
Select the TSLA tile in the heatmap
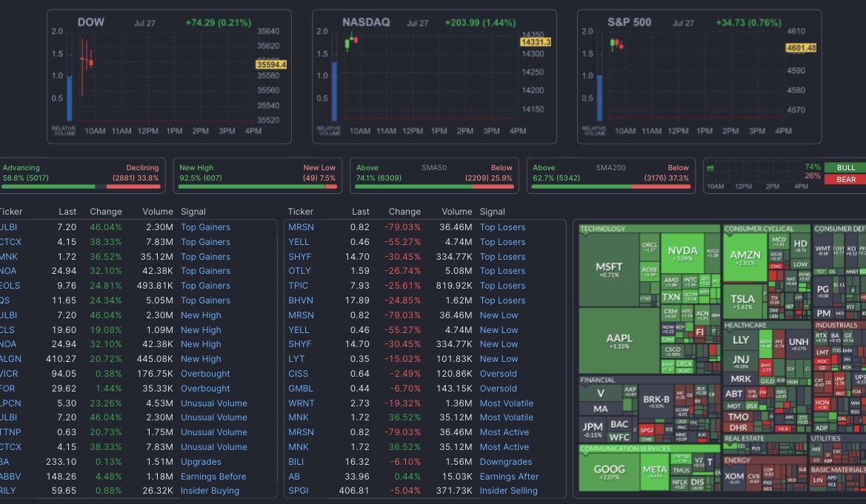pos(743,301)
